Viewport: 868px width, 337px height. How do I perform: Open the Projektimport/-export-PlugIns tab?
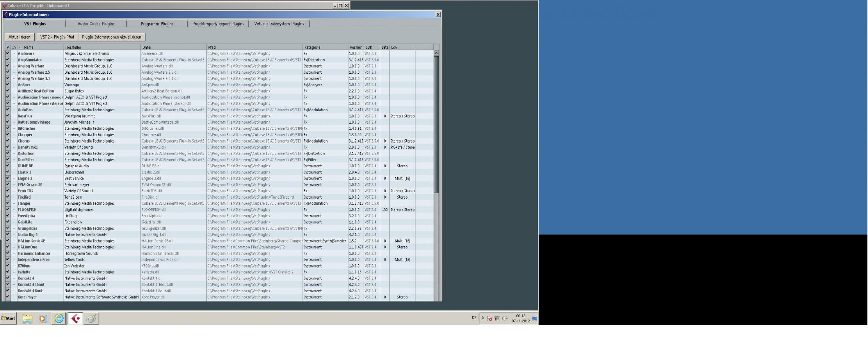pos(218,24)
